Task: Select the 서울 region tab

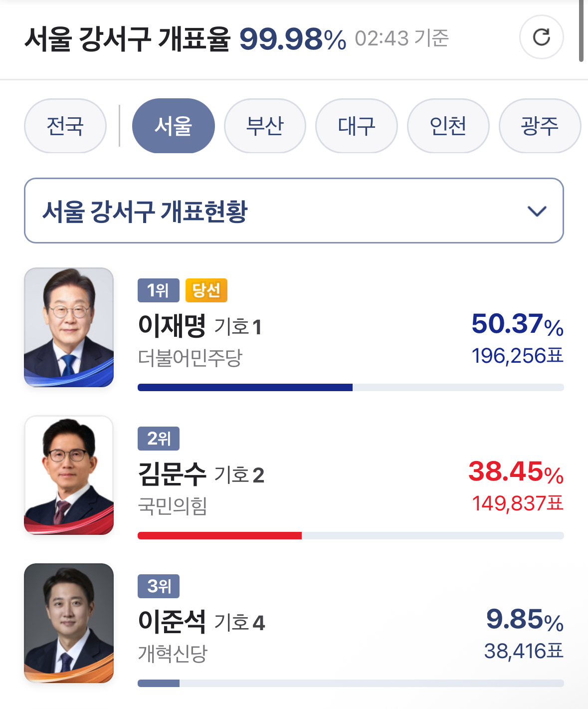Action: coord(173,126)
